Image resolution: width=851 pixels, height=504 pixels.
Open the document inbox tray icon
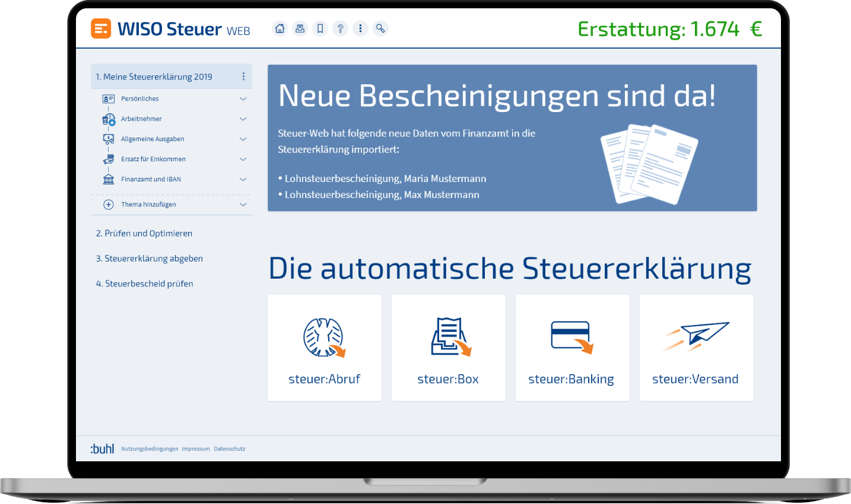tap(300, 28)
